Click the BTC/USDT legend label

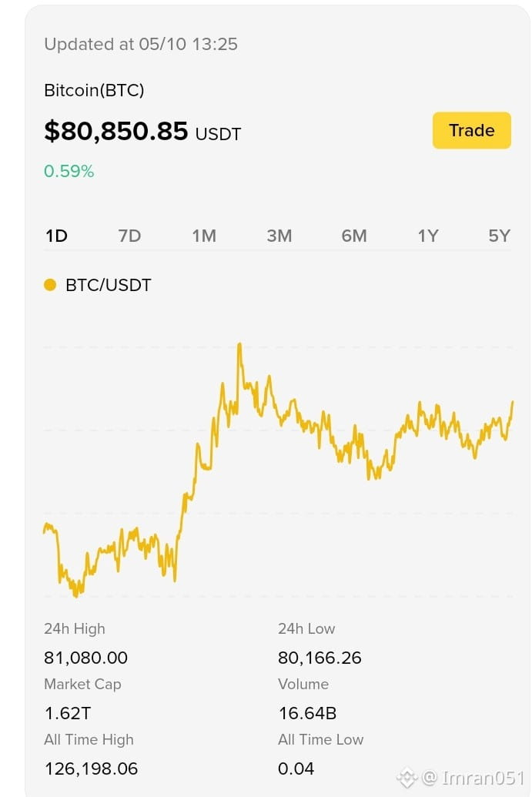click(109, 285)
